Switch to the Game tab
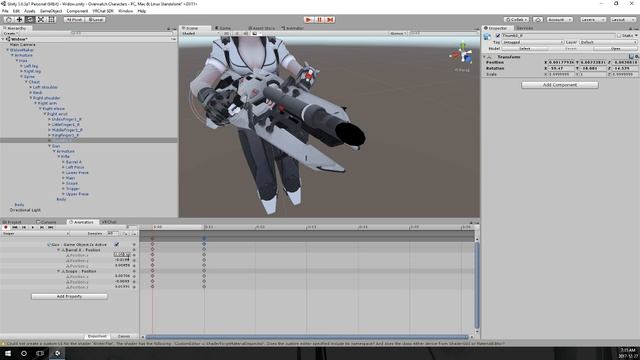This screenshot has width=640, height=360. click(224, 28)
